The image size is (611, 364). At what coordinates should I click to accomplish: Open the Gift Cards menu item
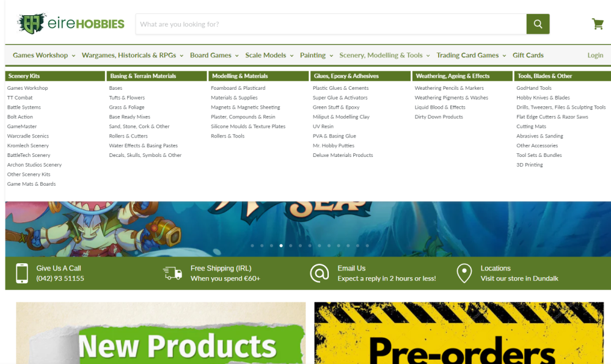[x=528, y=55]
